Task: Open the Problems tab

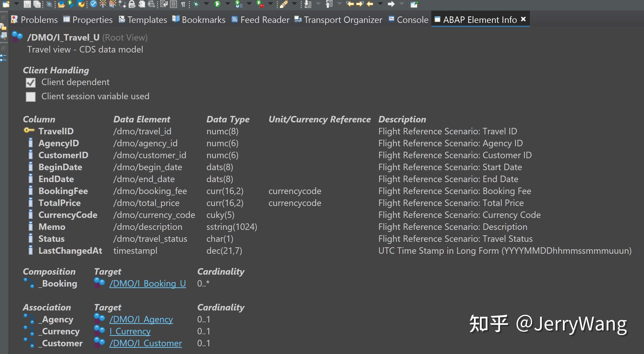Action: (39, 19)
